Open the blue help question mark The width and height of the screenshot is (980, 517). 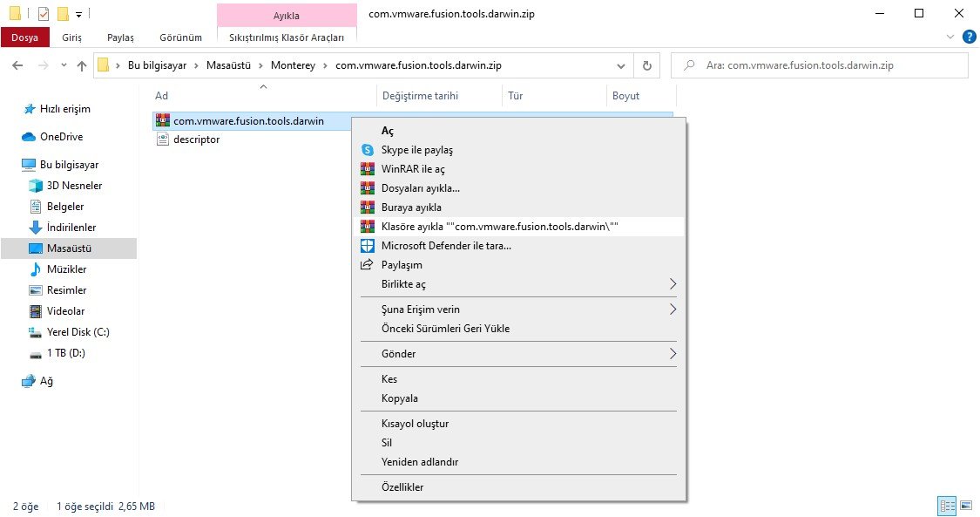(x=969, y=37)
